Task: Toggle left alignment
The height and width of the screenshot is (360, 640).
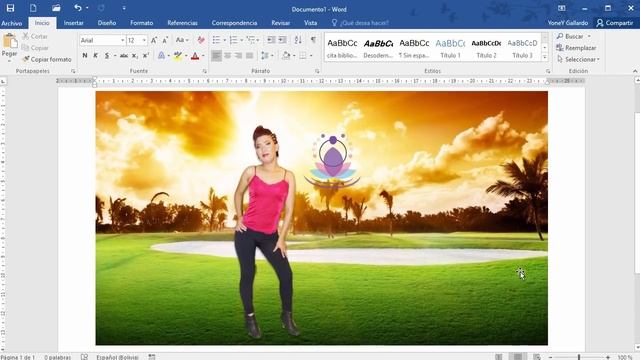Action: pyautogui.click(x=216, y=56)
